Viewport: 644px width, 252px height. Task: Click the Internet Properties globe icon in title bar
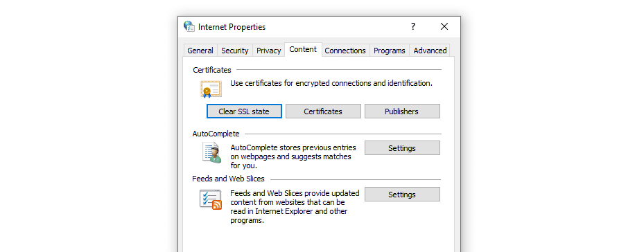click(189, 27)
